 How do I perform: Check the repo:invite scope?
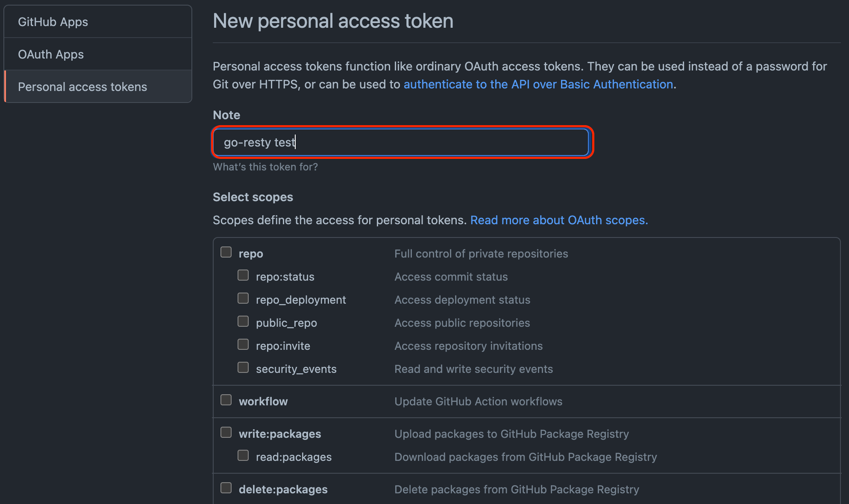tap(243, 345)
